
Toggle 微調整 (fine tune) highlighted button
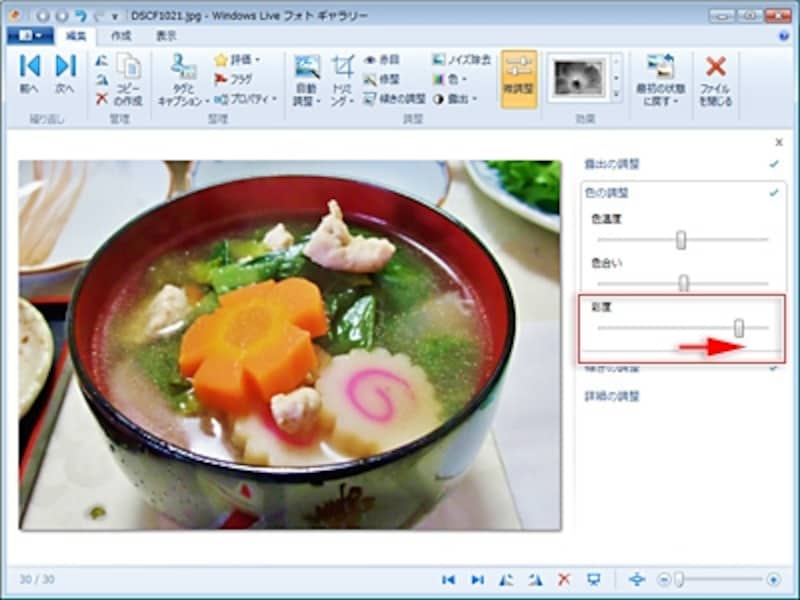coord(518,79)
